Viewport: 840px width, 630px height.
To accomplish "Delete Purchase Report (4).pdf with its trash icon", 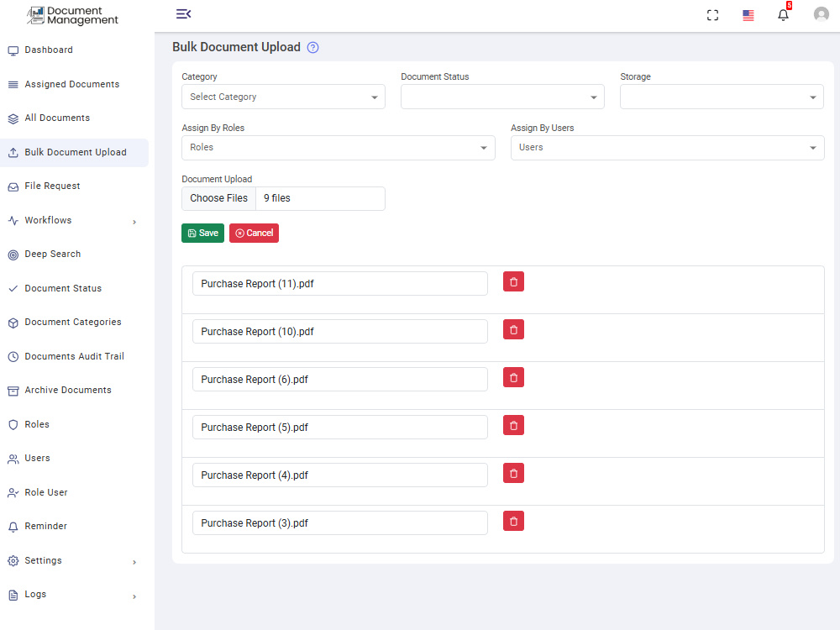I will [513, 473].
